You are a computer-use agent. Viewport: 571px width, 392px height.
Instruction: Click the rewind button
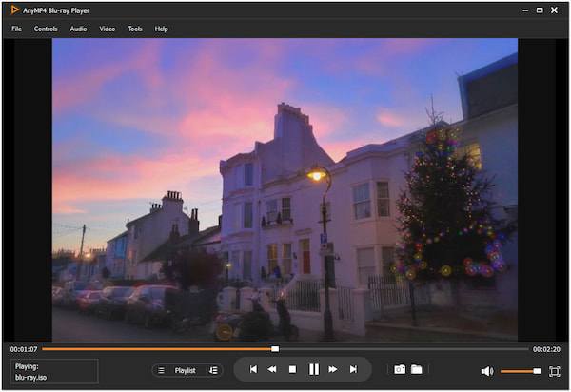(x=271, y=369)
